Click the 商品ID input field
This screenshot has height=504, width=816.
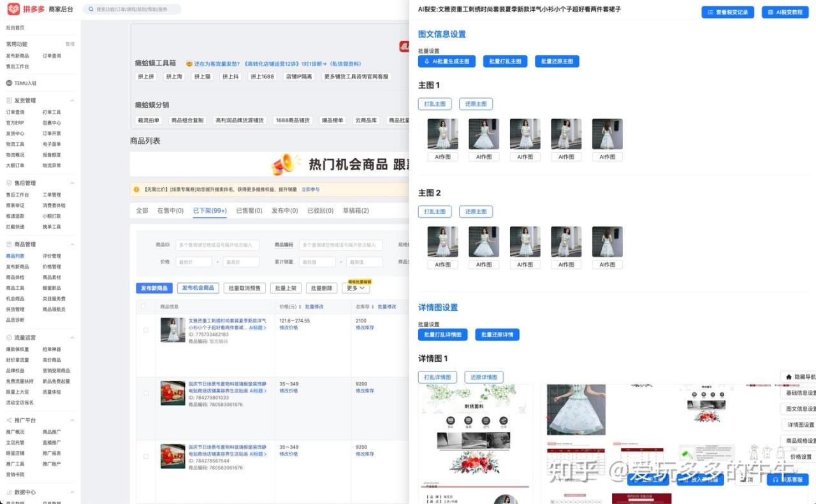217,245
